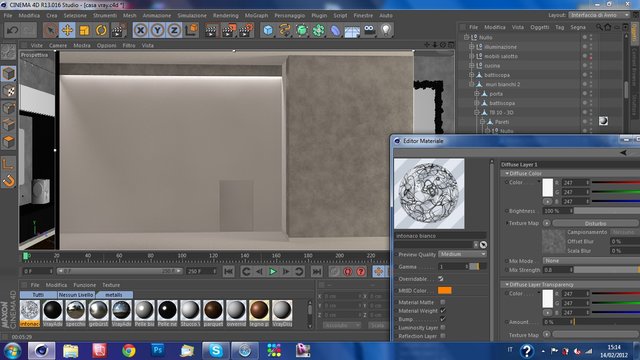
Task: Enable the Material Matte checkbox
Action: pos(443,302)
